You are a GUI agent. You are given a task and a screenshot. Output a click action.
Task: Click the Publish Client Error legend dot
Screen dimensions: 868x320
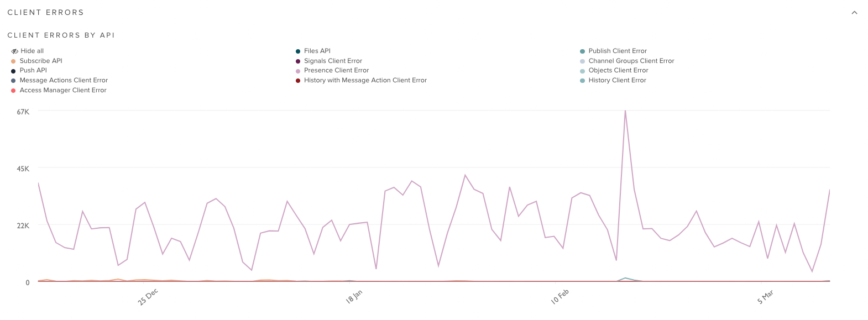pyautogui.click(x=582, y=51)
